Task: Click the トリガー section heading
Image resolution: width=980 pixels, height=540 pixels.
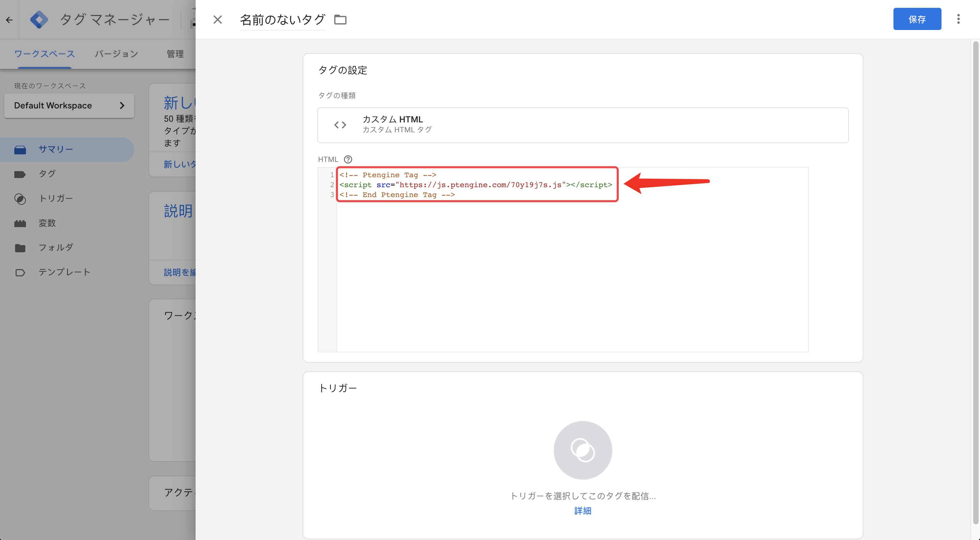Action: coord(337,388)
